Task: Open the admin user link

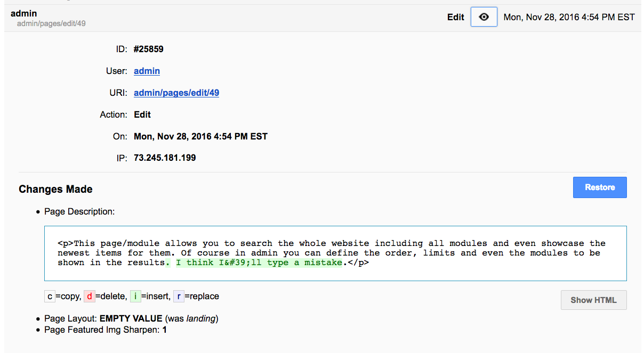Action: coord(147,71)
